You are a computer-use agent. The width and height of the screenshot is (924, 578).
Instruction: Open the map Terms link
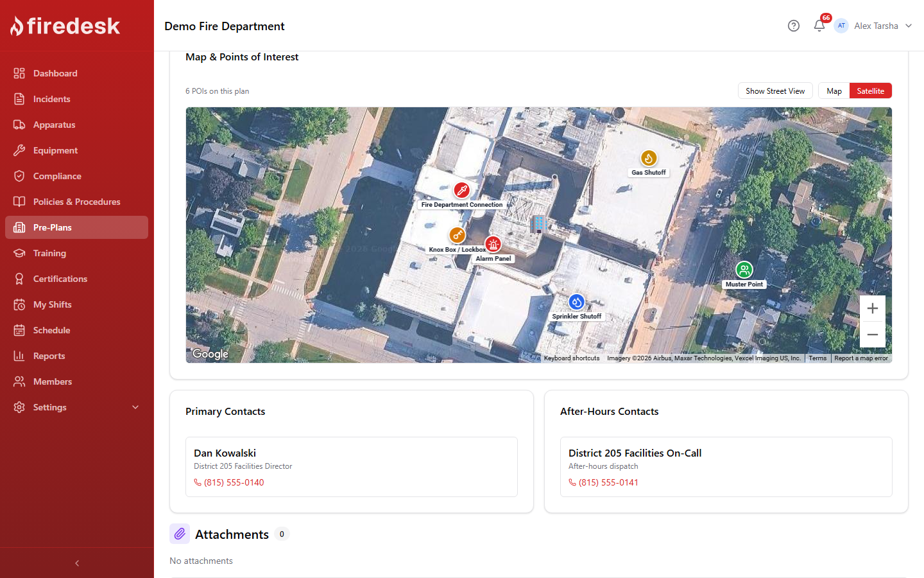coord(817,358)
